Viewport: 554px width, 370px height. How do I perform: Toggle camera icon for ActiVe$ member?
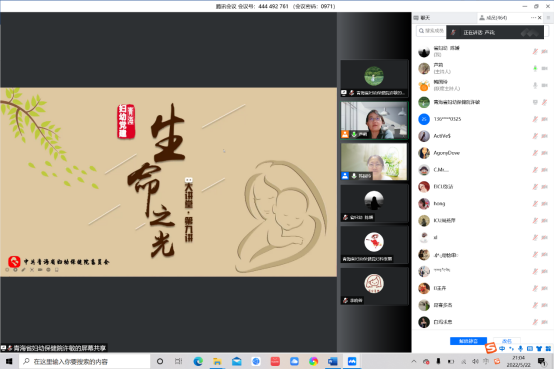pos(544,136)
